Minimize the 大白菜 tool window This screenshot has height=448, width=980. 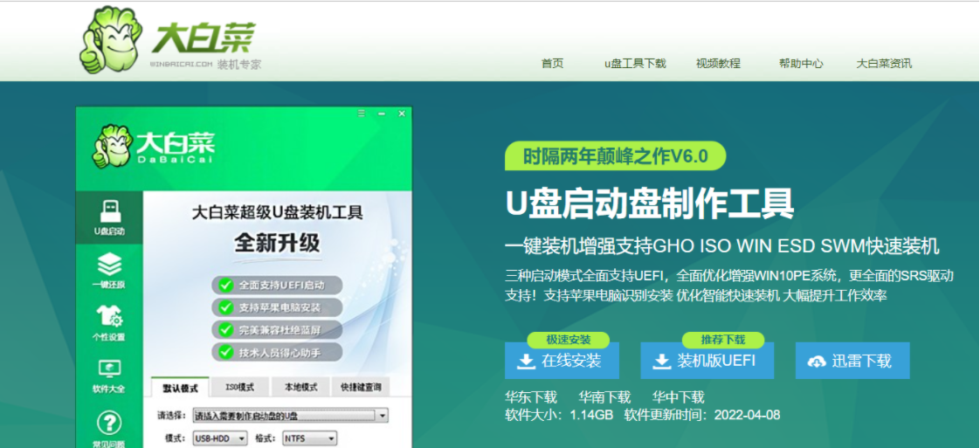(x=381, y=114)
